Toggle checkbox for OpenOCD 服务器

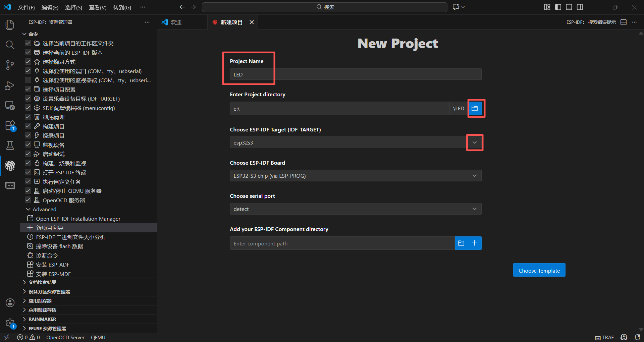coord(28,200)
